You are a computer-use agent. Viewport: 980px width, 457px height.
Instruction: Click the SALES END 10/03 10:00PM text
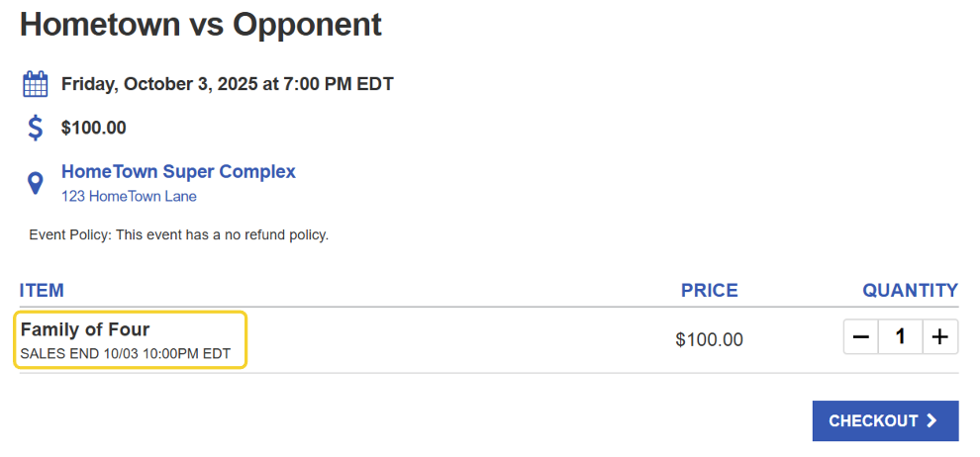click(x=125, y=353)
